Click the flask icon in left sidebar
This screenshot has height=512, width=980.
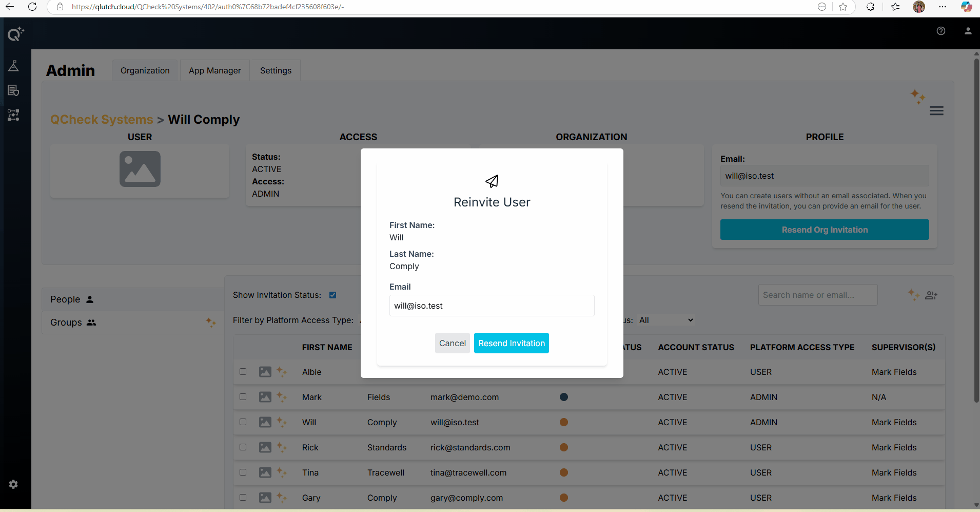click(x=13, y=66)
